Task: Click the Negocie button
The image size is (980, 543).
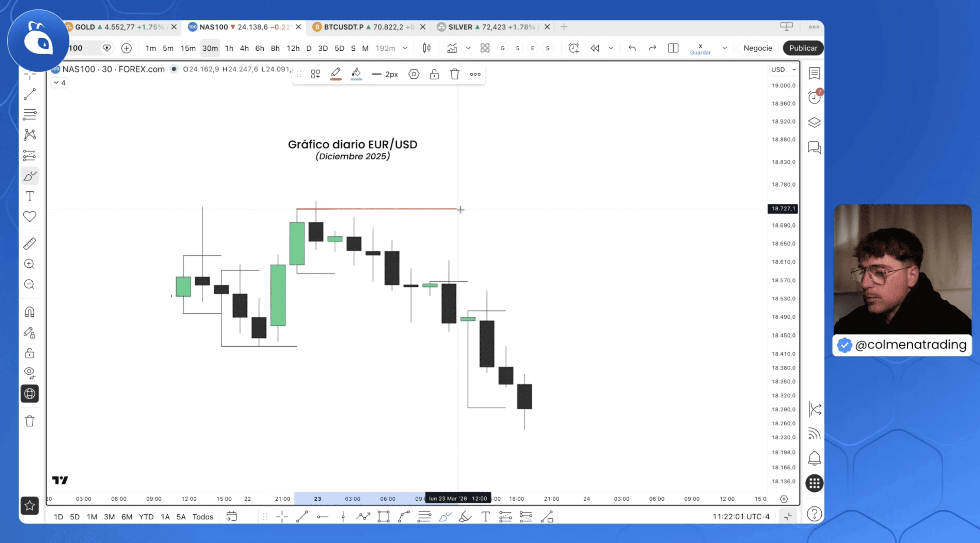Action: click(758, 48)
